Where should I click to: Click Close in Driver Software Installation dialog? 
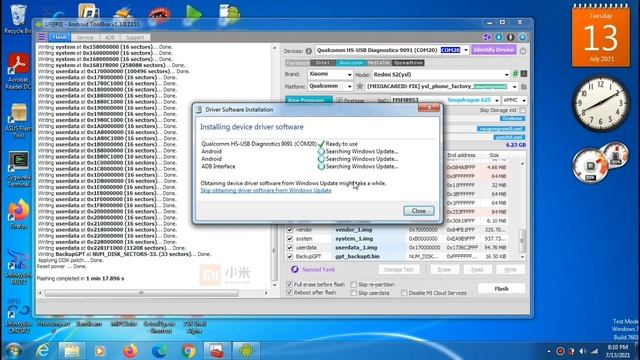tap(418, 211)
